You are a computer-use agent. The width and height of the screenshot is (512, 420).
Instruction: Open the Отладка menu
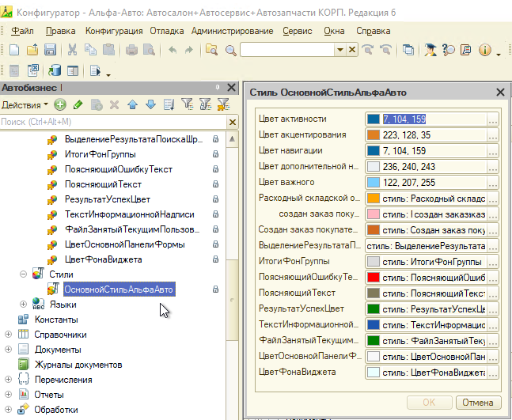coord(166,31)
